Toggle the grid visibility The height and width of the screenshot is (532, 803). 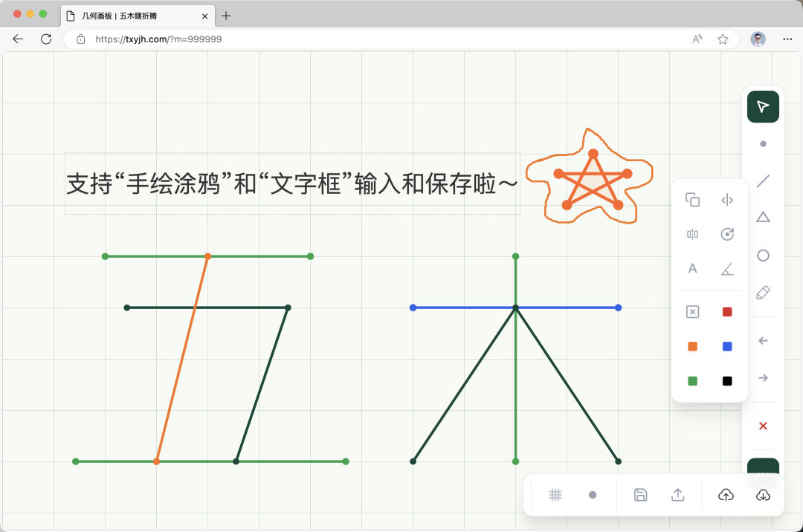tap(555, 495)
